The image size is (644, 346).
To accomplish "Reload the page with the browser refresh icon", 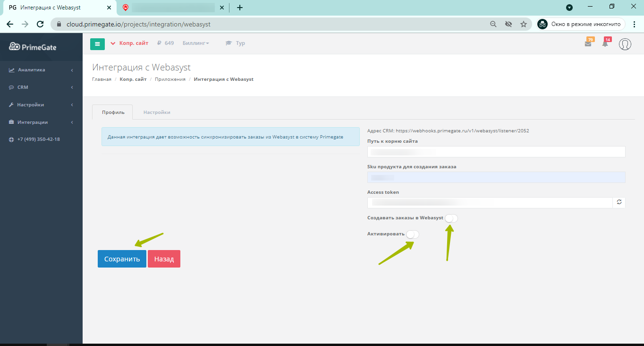I will [40, 24].
